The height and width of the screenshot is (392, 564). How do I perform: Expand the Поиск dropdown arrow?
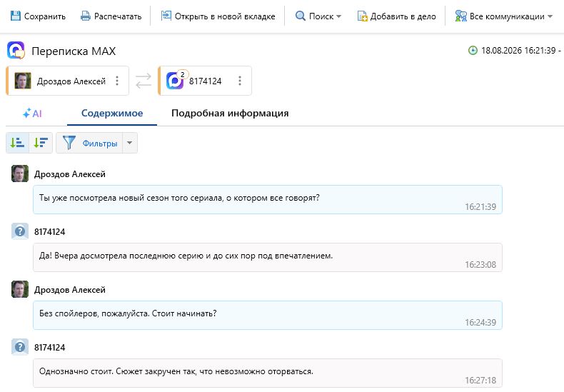[x=338, y=16]
